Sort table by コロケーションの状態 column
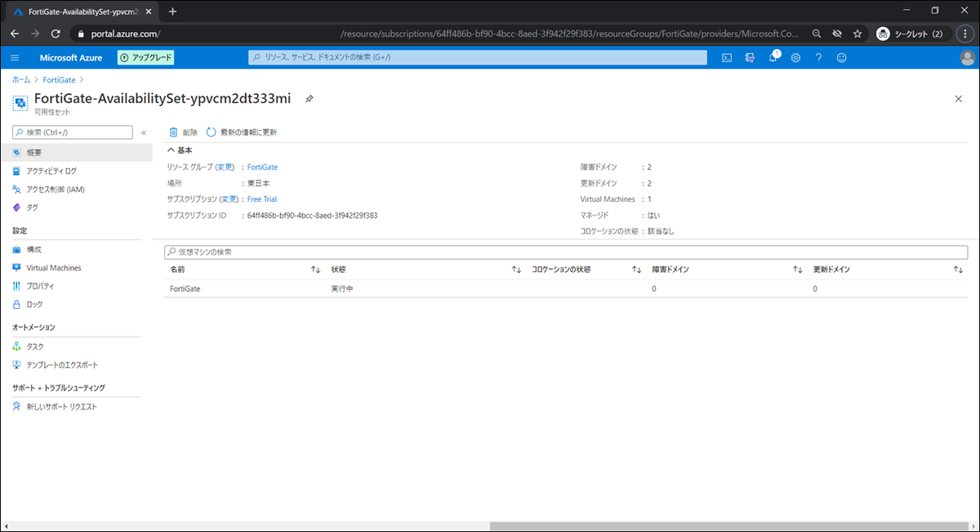Viewport: 980px width, 532px height. point(637,270)
